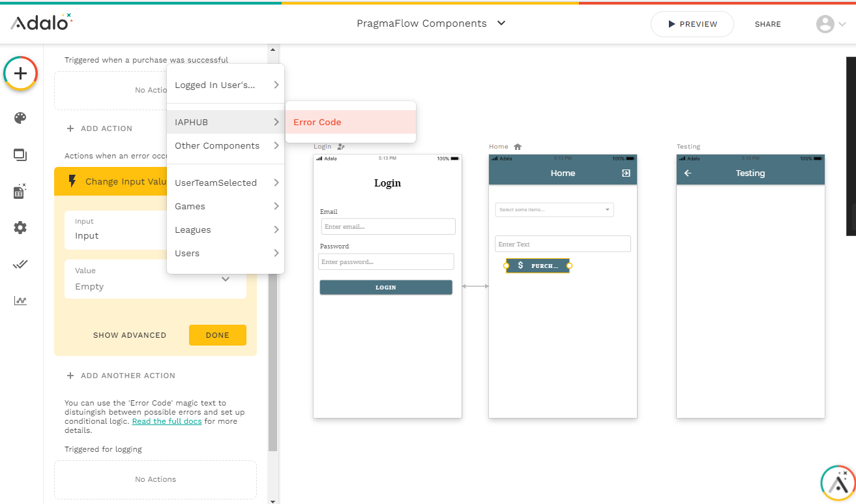856x504 pixels.
Task: Click the No Actions box under logging
Action: [x=155, y=479]
